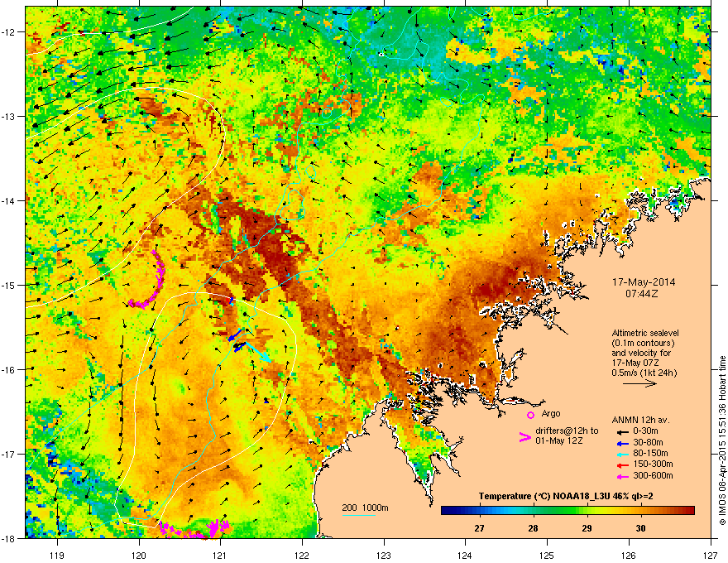This screenshot has width=728, height=563.
Task: Click the IMOS copyright timestamp text
Action: click(x=722, y=440)
